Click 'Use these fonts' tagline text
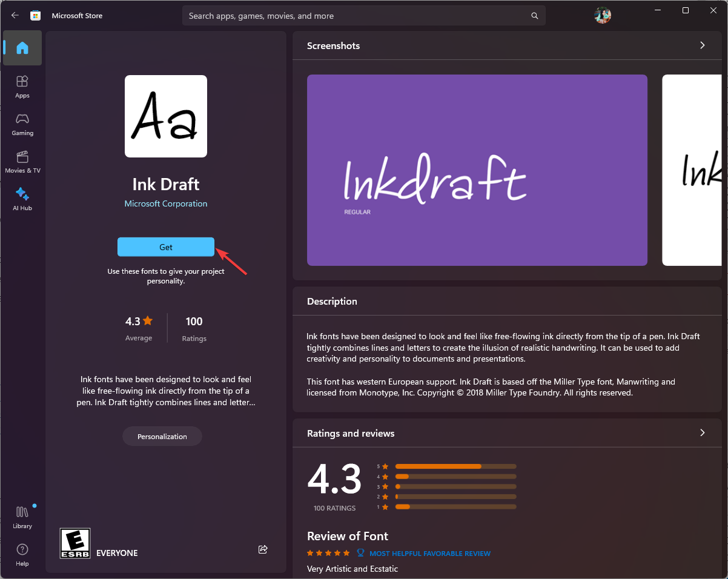The image size is (728, 579). 166,276
